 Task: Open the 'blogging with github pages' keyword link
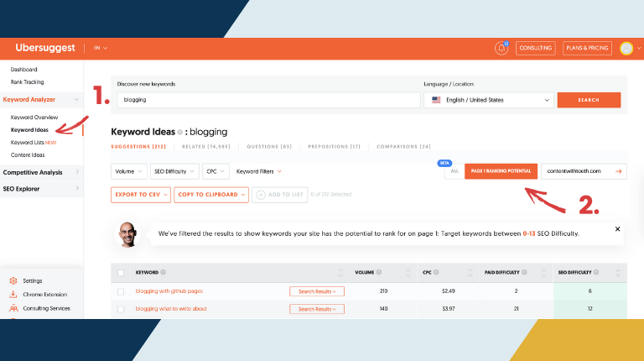point(169,291)
